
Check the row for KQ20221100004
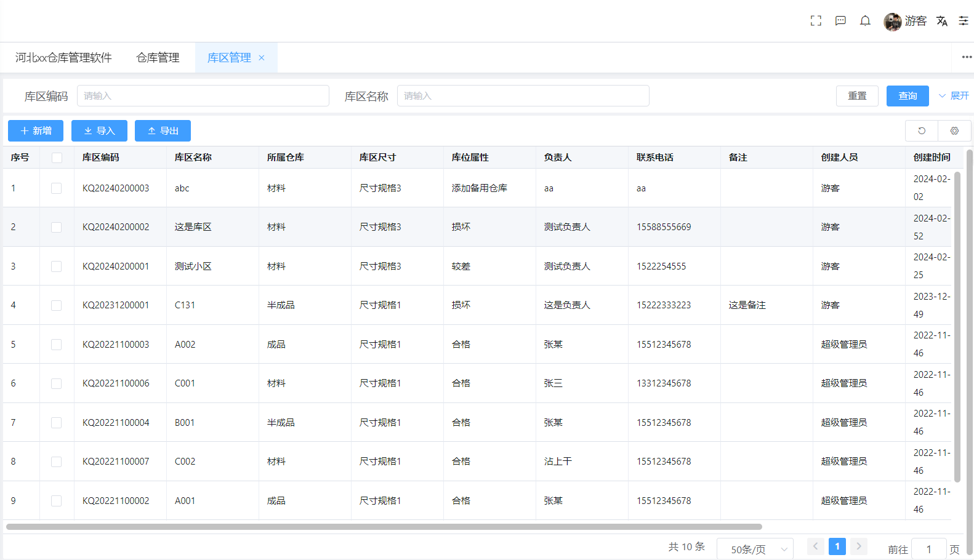coord(56,423)
